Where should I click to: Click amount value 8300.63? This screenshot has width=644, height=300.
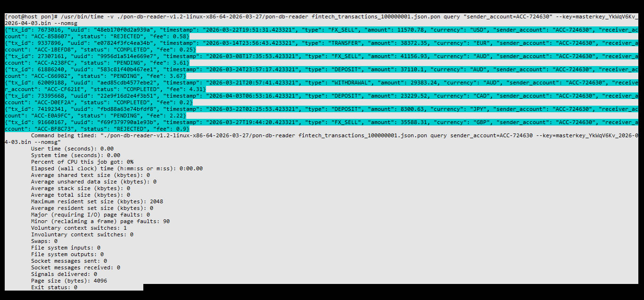coord(412,109)
